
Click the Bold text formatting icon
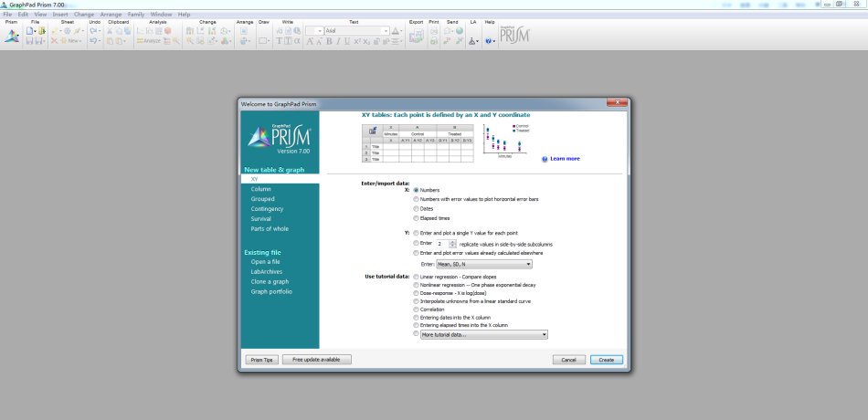pos(329,41)
